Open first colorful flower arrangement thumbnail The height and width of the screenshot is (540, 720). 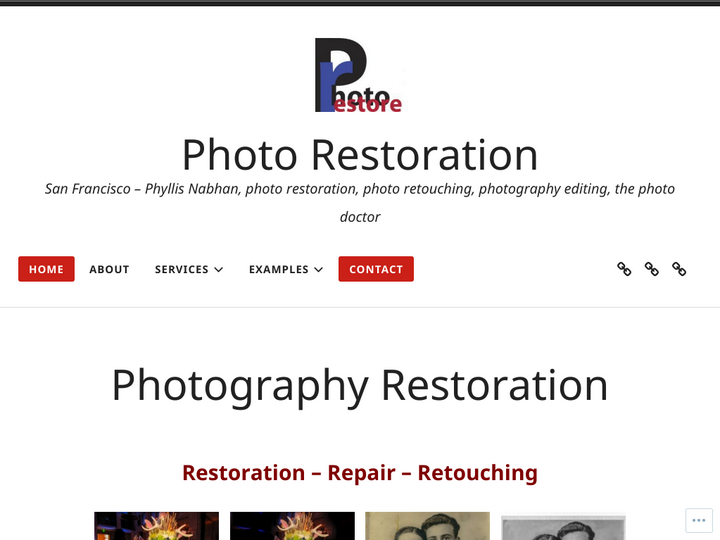[157, 526]
